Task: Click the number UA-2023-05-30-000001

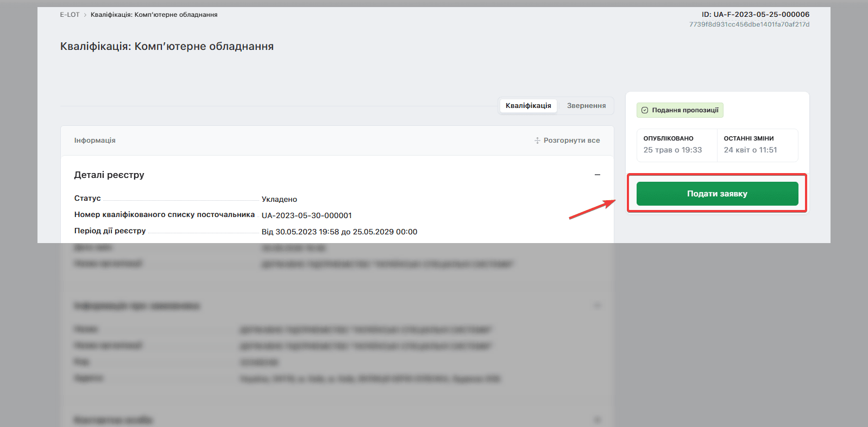Action: pyautogui.click(x=306, y=215)
